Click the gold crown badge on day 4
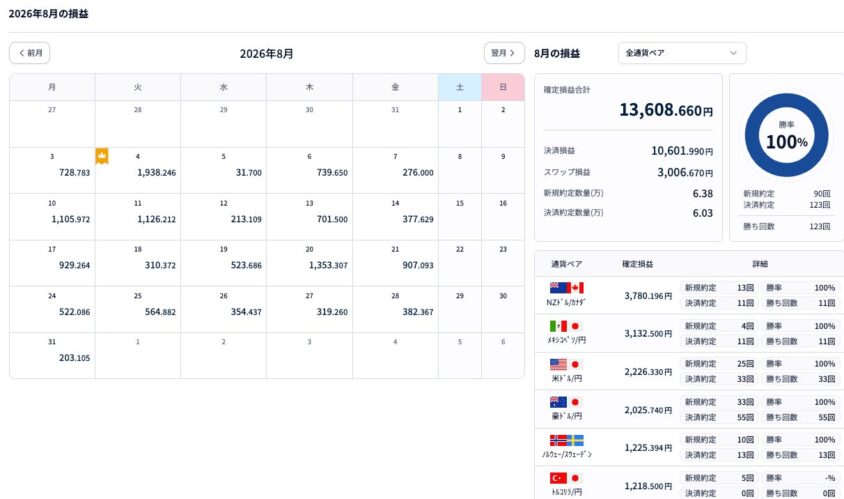Image resolution: width=844 pixels, height=499 pixels. tap(102, 156)
